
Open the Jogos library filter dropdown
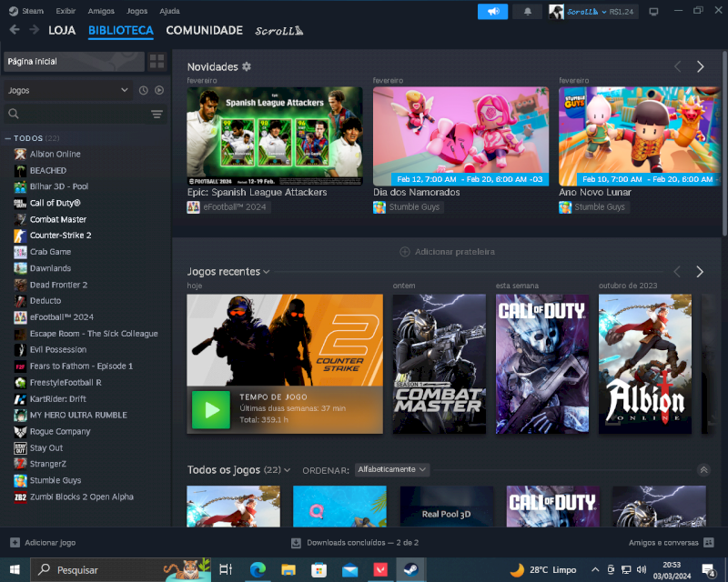[67, 90]
